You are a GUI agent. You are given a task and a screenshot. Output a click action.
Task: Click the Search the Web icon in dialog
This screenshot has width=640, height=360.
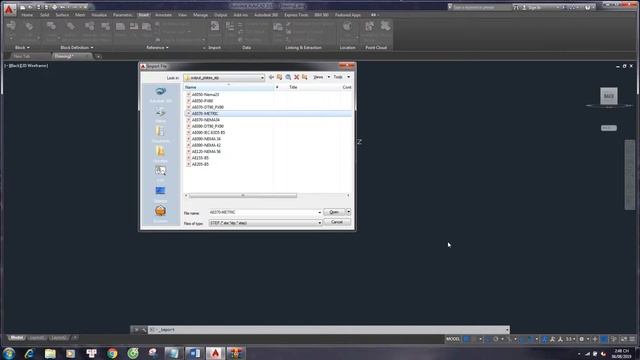point(288,77)
